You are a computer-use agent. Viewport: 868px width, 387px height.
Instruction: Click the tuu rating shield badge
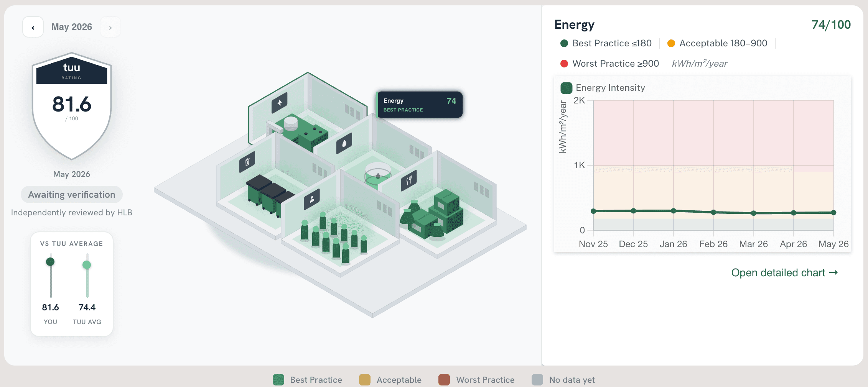click(x=72, y=106)
